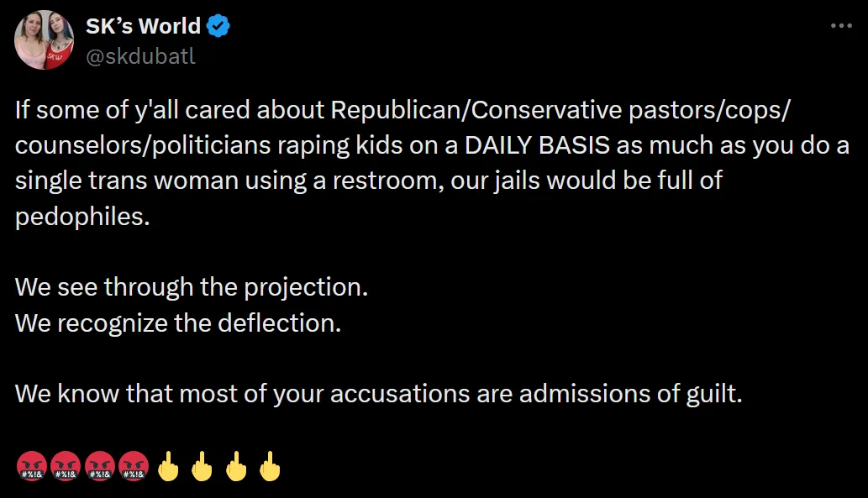
Task: Click the second middle finger emoji
Action: pos(202,466)
